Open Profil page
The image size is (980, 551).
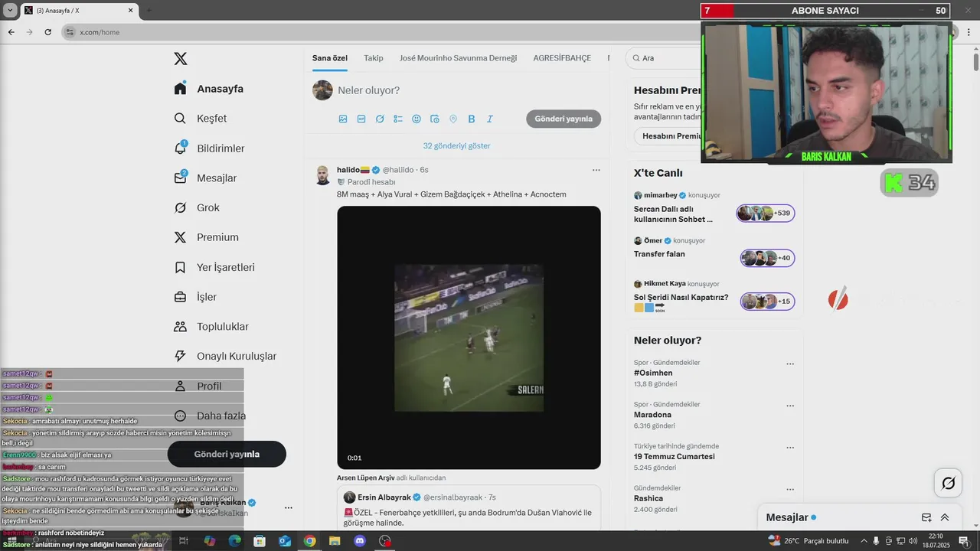[198, 386]
